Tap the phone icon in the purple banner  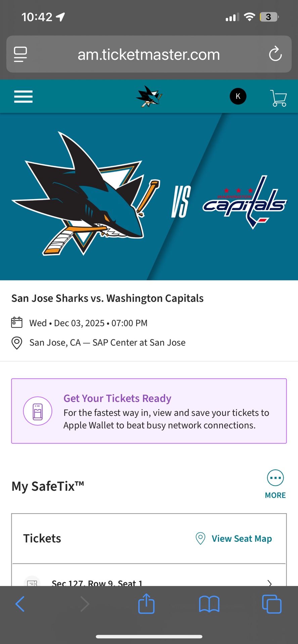tap(38, 411)
